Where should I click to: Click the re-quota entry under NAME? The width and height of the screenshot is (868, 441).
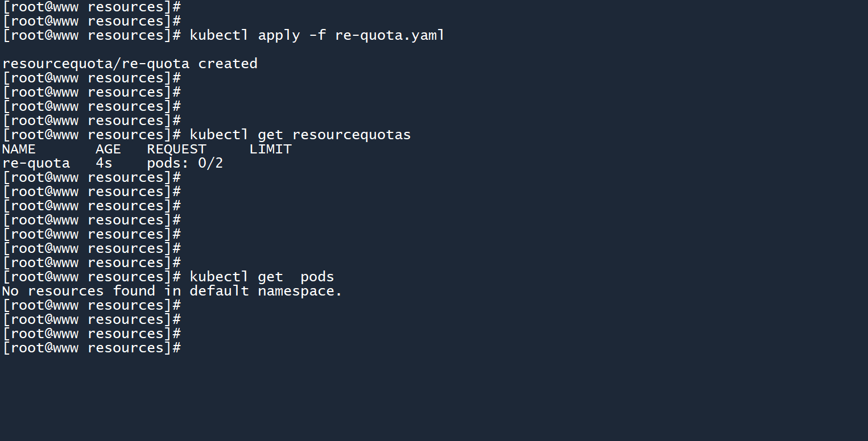click(36, 163)
